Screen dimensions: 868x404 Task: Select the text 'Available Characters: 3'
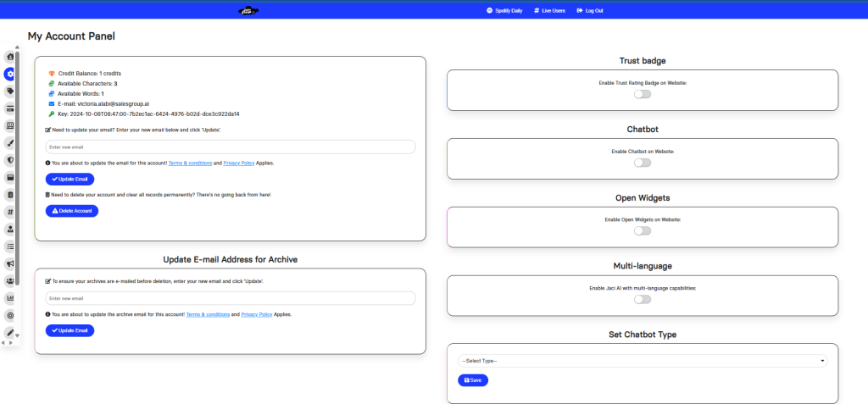87,84
